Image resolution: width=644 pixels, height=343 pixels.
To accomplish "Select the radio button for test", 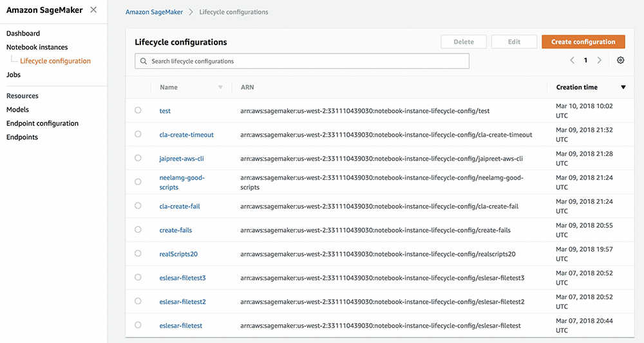I will 138,110.
